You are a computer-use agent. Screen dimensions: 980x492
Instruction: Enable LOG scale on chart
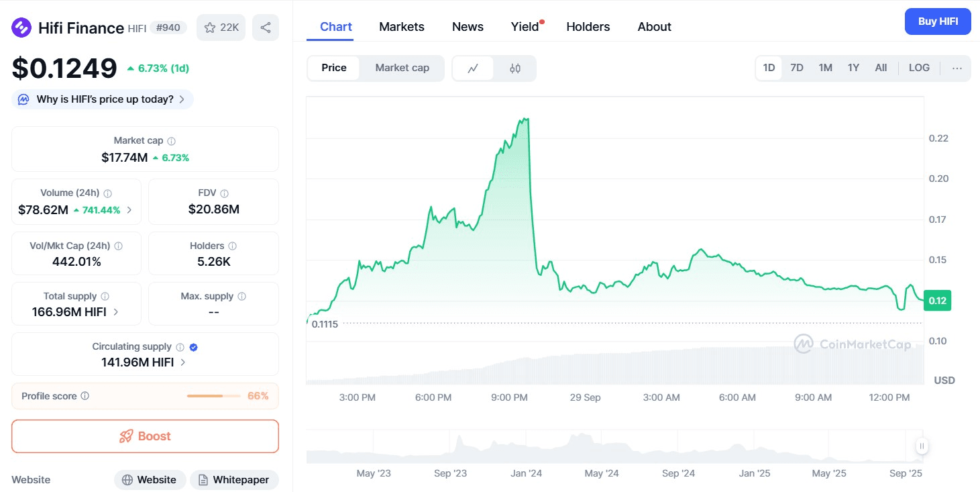(919, 68)
